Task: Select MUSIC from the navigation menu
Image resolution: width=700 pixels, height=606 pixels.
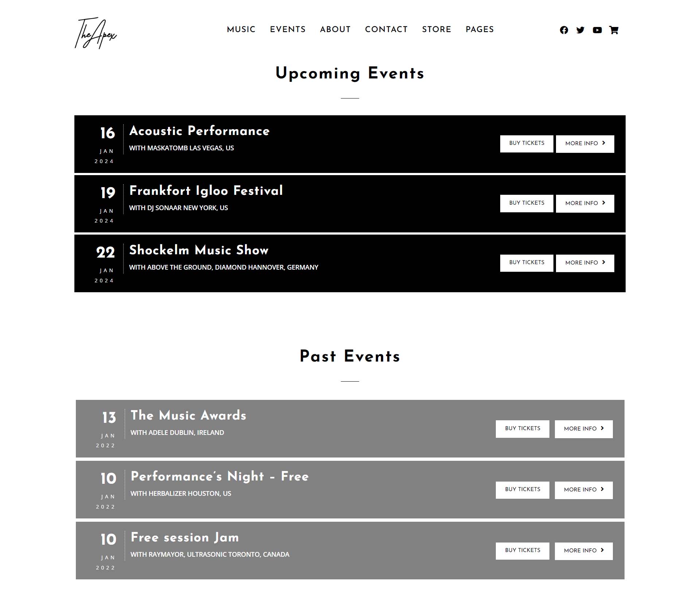Action: pos(241,30)
